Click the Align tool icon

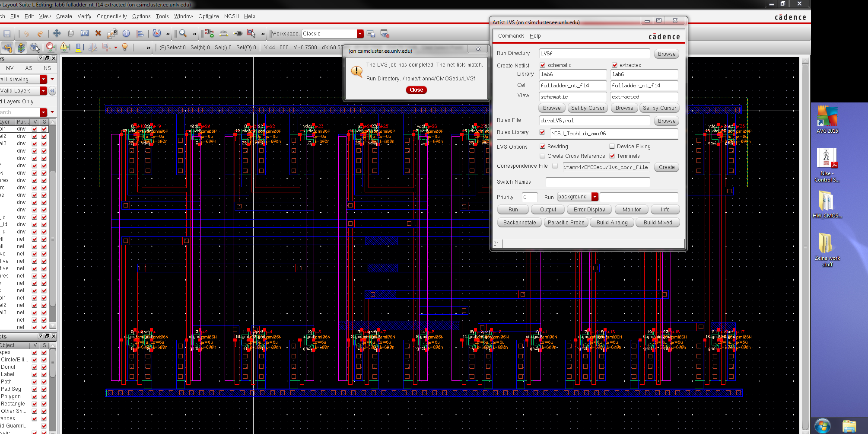point(140,33)
